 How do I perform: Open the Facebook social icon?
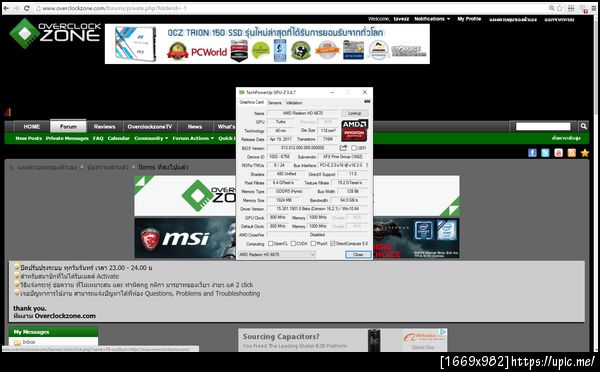point(532,153)
